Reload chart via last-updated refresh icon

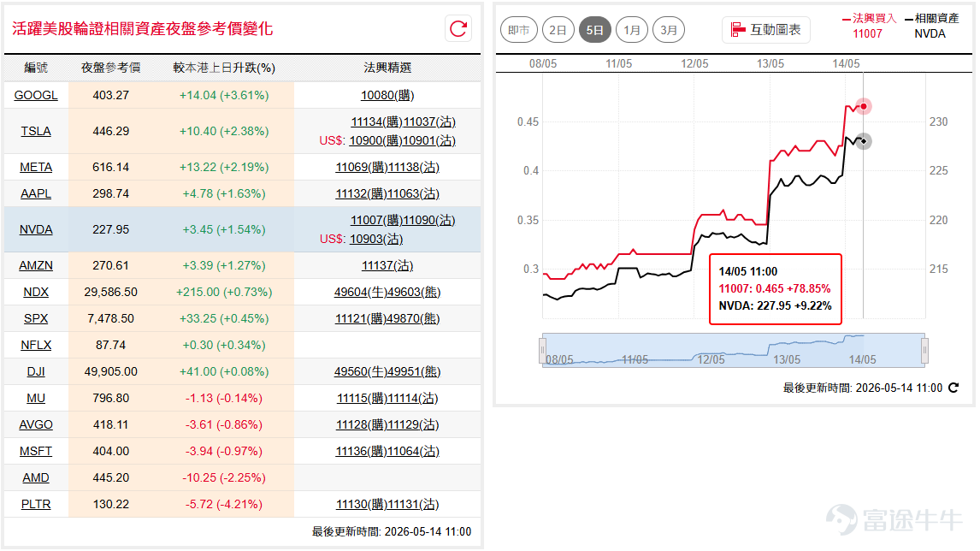coord(953,388)
